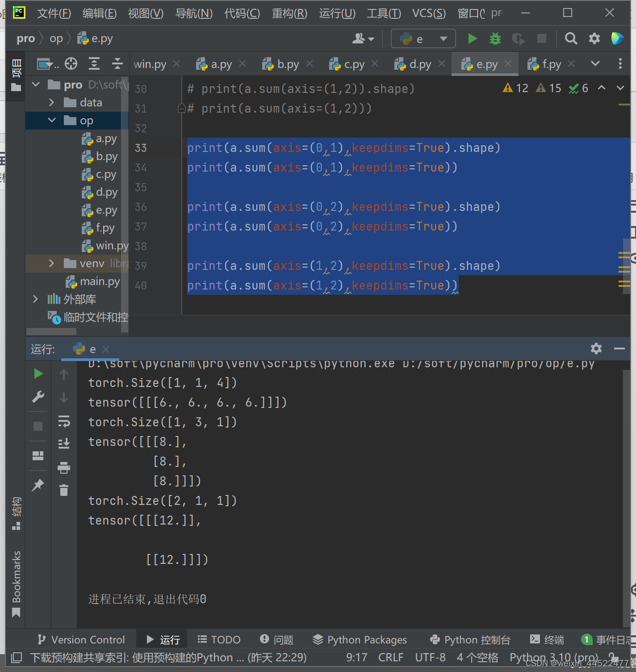Click the Stop button in main toolbar
This screenshot has width=636, height=672.
(542, 39)
